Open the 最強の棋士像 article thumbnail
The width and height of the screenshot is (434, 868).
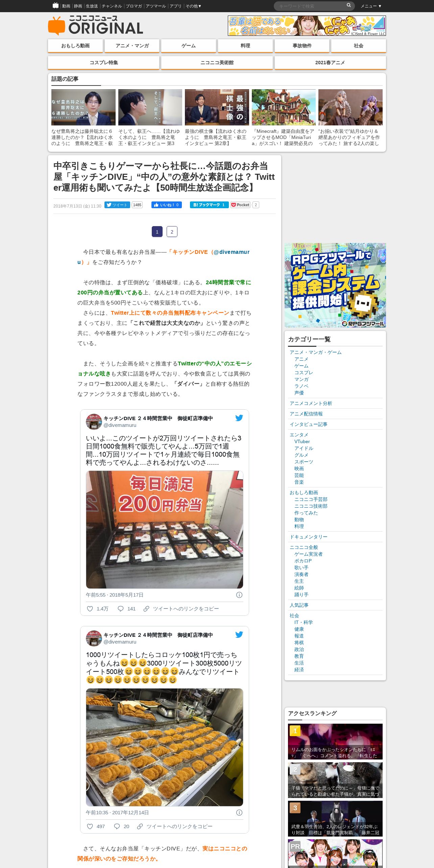[217, 107]
